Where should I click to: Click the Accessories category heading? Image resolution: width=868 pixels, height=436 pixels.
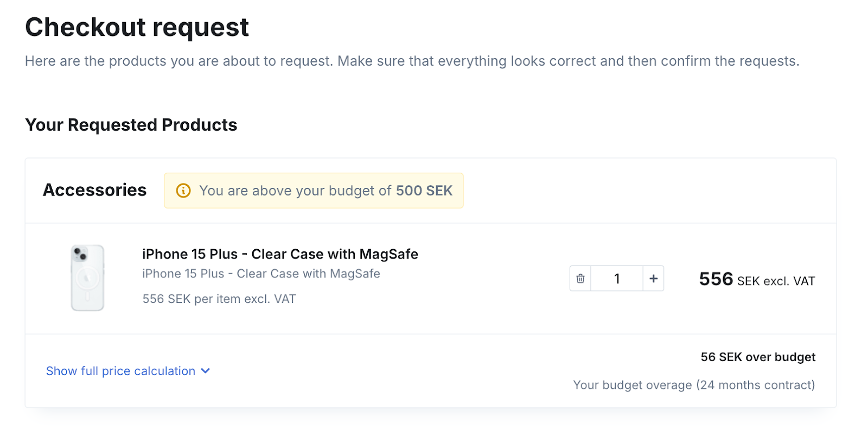(x=95, y=190)
